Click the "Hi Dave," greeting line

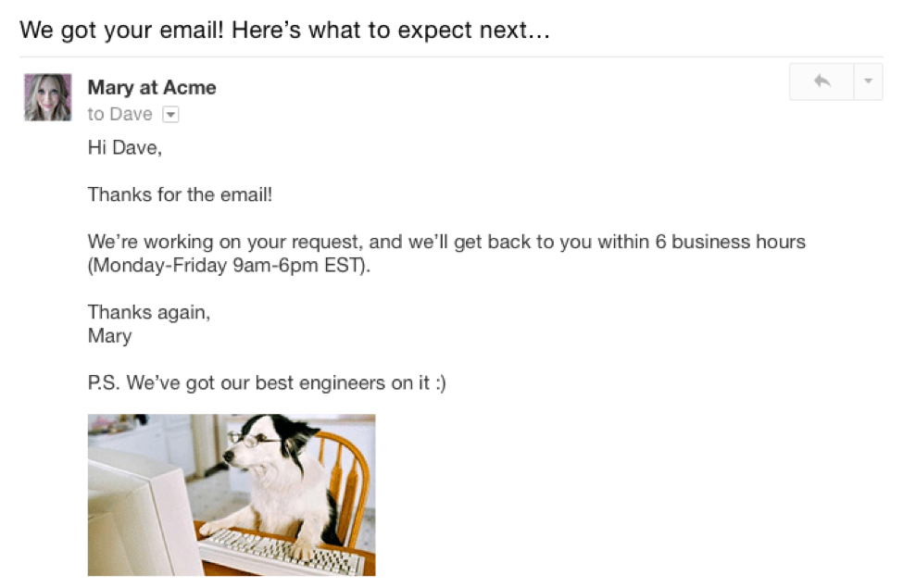[125, 147]
